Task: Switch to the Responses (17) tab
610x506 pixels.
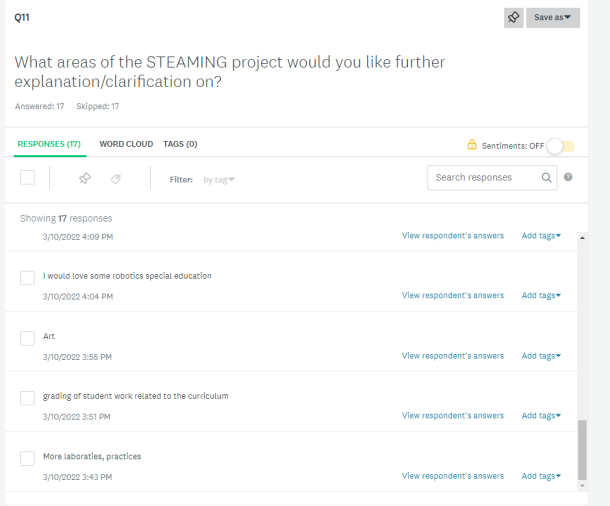Action: 49,144
